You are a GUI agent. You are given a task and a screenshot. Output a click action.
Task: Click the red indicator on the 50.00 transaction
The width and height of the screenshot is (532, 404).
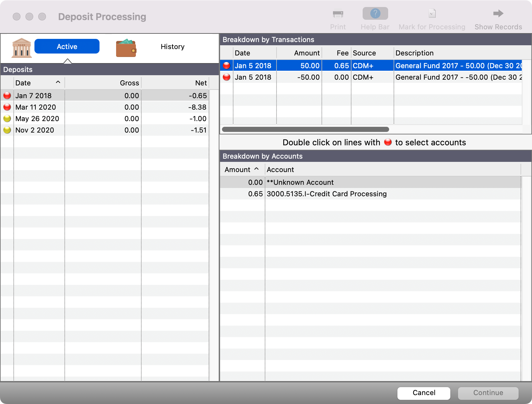pyautogui.click(x=226, y=66)
